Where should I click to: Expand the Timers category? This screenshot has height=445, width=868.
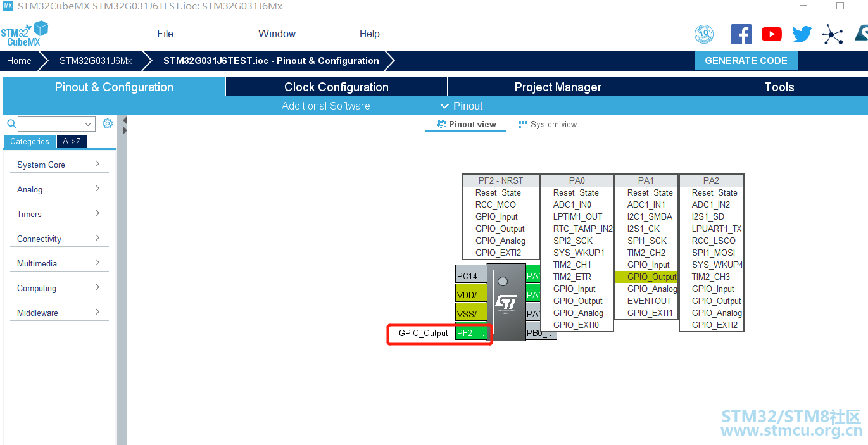point(60,214)
